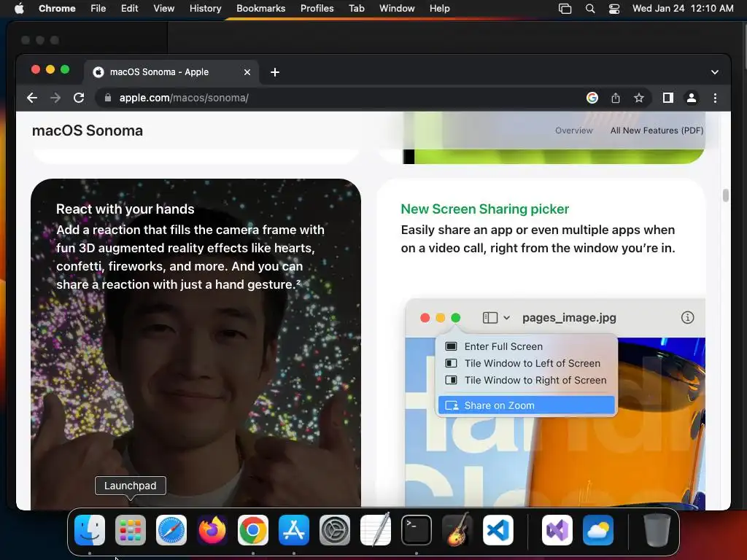Screen dimensions: 747x560
Task: Open Launchpad in the dock
Action: pos(131,530)
